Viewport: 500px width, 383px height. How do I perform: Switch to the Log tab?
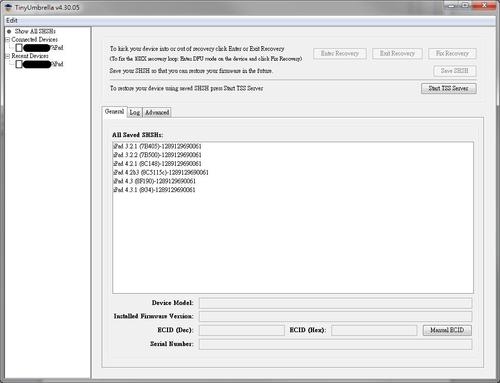point(135,113)
